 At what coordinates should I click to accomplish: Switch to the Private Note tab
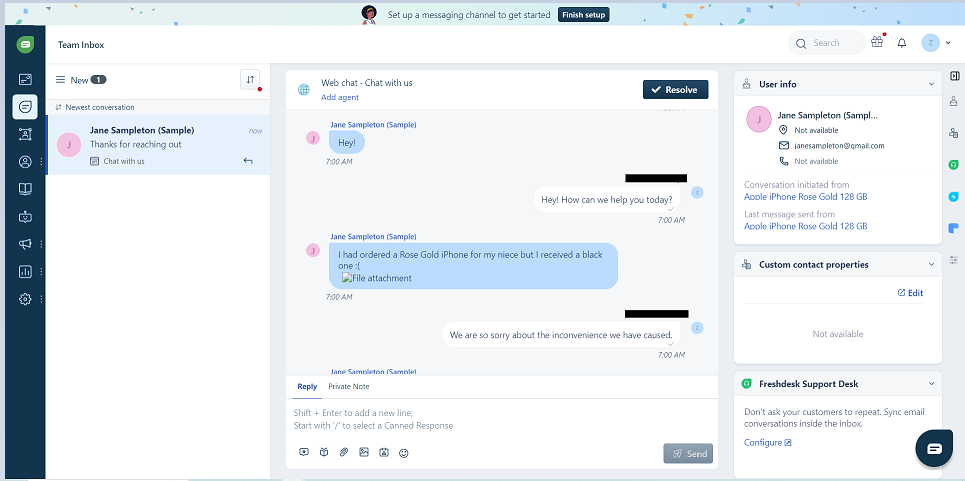(348, 386)
